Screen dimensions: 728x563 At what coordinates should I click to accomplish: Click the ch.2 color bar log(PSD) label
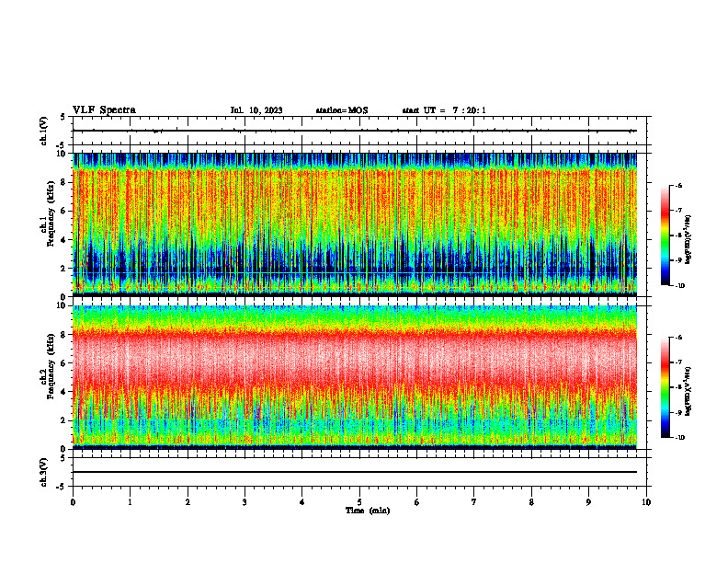point(688,391)
